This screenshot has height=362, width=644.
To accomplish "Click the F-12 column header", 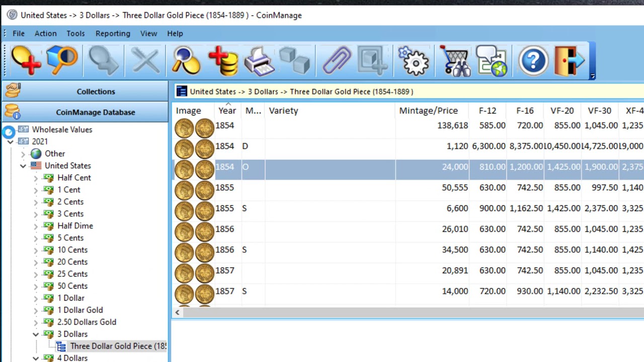I will 488,111.
